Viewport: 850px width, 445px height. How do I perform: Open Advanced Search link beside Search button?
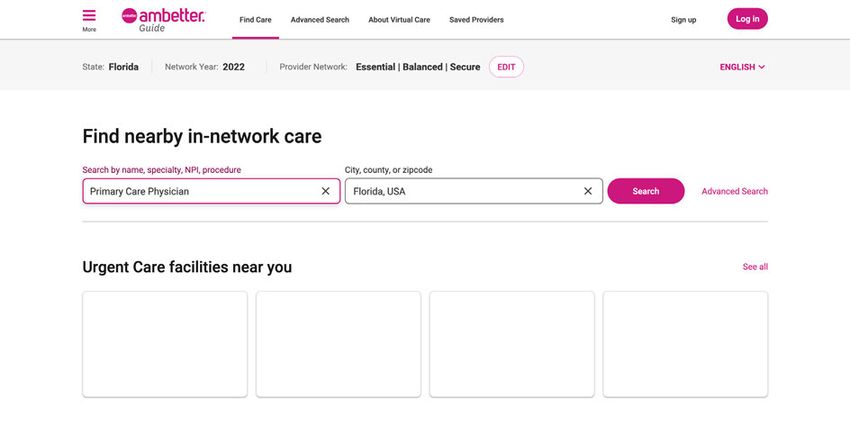735,191
